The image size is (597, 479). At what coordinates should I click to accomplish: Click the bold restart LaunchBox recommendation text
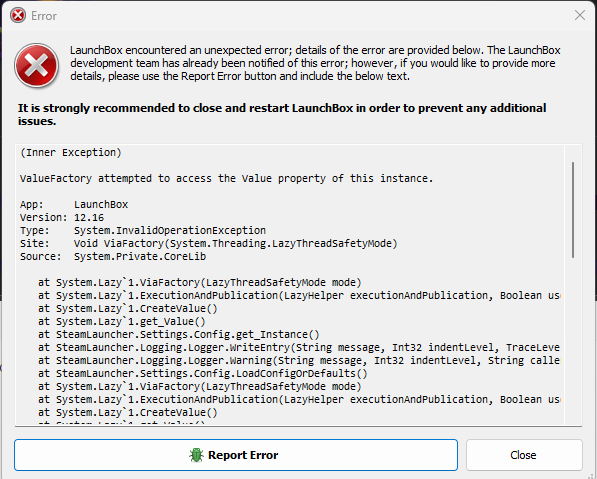click(282, 114)
